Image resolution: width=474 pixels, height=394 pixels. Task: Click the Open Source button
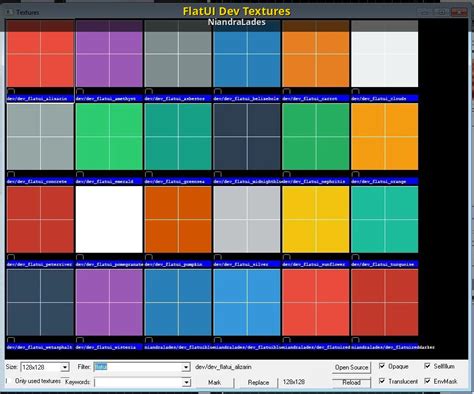[x=351, y=367]
